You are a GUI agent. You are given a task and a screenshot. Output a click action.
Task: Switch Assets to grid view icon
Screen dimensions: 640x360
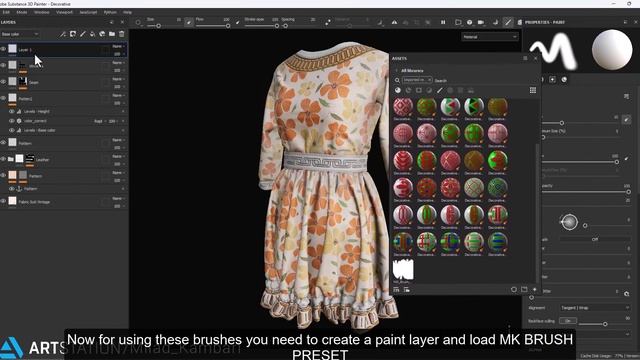533,90
